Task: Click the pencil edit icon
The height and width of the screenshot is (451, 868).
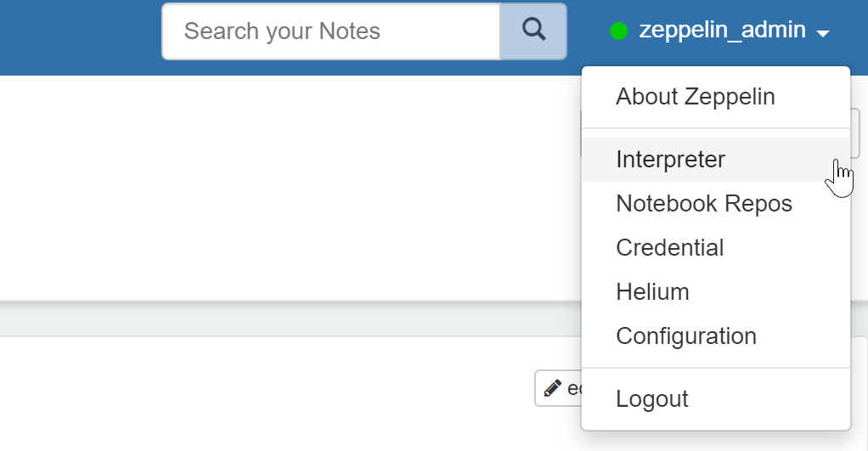Action: pyautogui.click(x=552, y=388)
